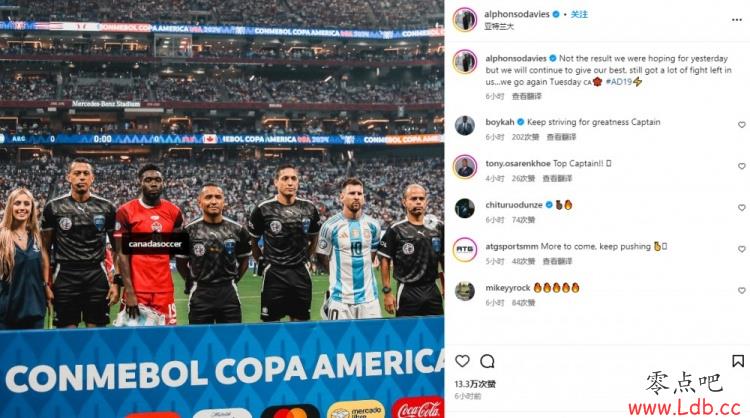Like mikeyyrock's comment heart
The image size is (750, 418).
click(741, 290)
